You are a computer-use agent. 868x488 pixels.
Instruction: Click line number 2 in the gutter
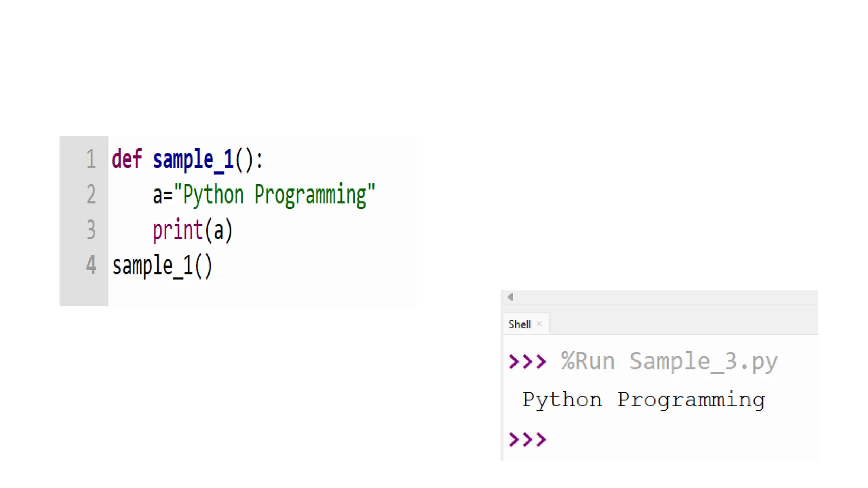click(x=91, y=194)
